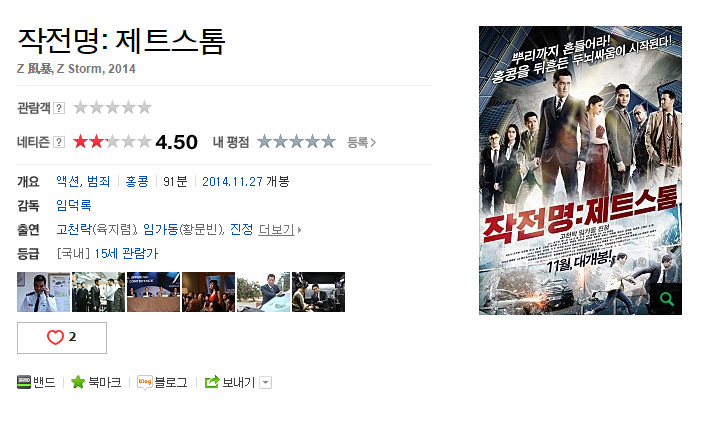Image resolution: width=703 pixels, height=421 pixels.
Task: Open the still of the woman in the red dress
Action: (x=208, y=292)
